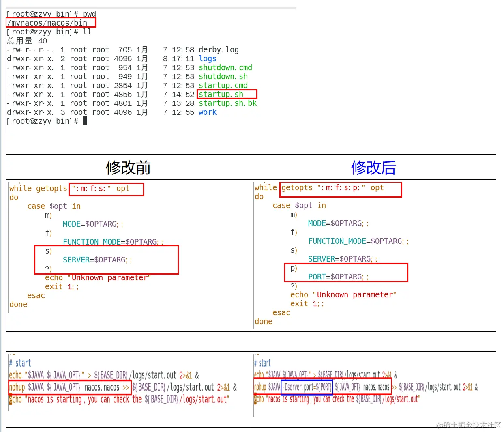Click the done keyword in 修改后 column
The image size is (504, 432).
pyautogui.click(x=264, y=322)
